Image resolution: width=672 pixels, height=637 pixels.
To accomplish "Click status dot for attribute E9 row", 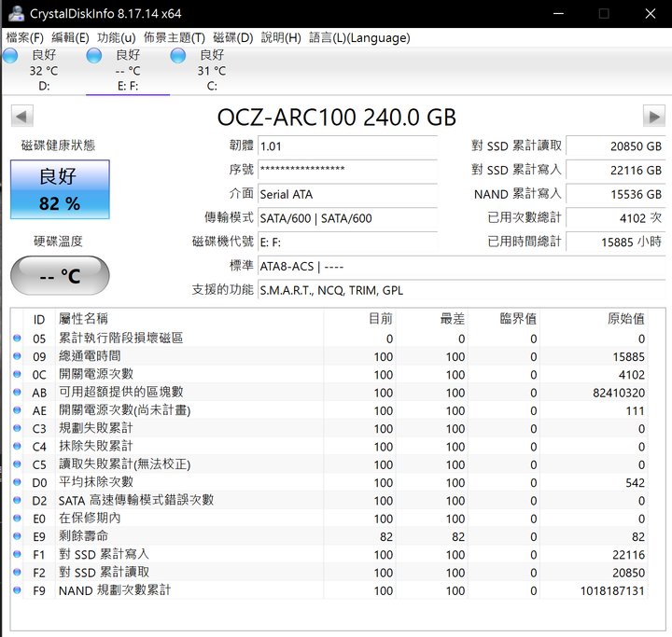I will pos(17,536).
